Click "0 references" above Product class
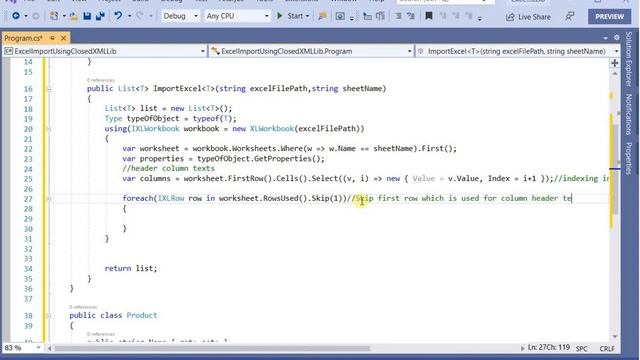 83,307
